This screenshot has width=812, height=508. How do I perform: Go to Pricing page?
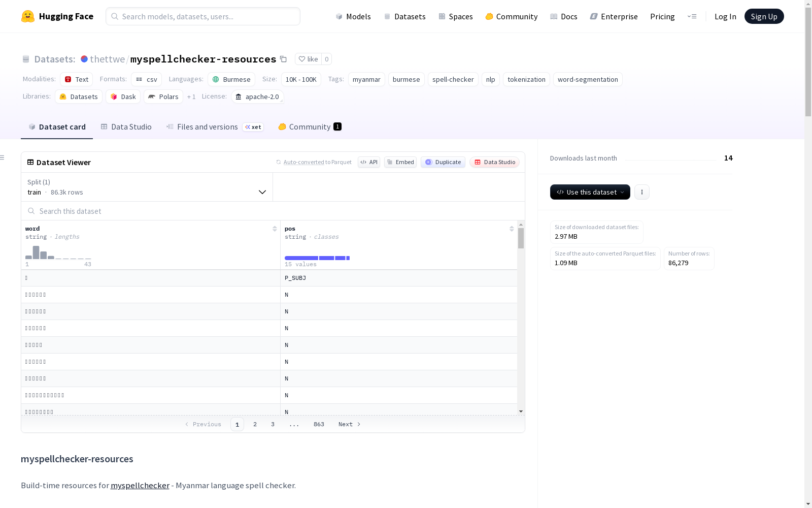[662, 16]
